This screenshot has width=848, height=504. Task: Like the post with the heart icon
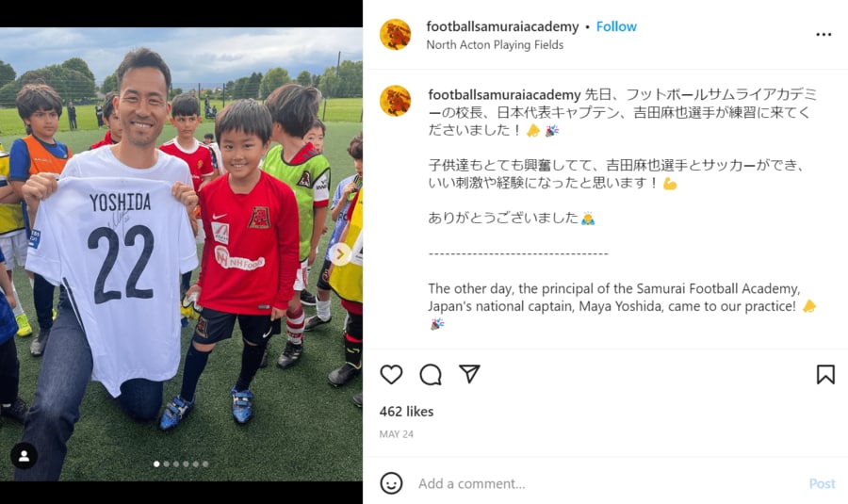(391, 374)
